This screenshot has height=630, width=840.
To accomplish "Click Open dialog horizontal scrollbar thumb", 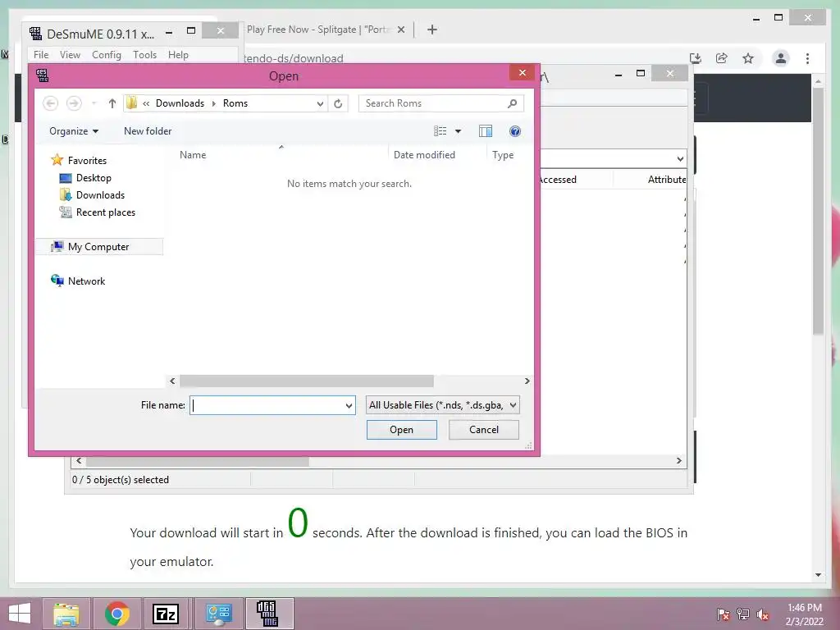I will point(307,381).
